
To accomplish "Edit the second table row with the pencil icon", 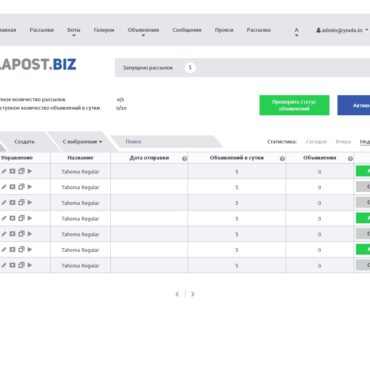I will pyautogui.click(x=4, y=187).
